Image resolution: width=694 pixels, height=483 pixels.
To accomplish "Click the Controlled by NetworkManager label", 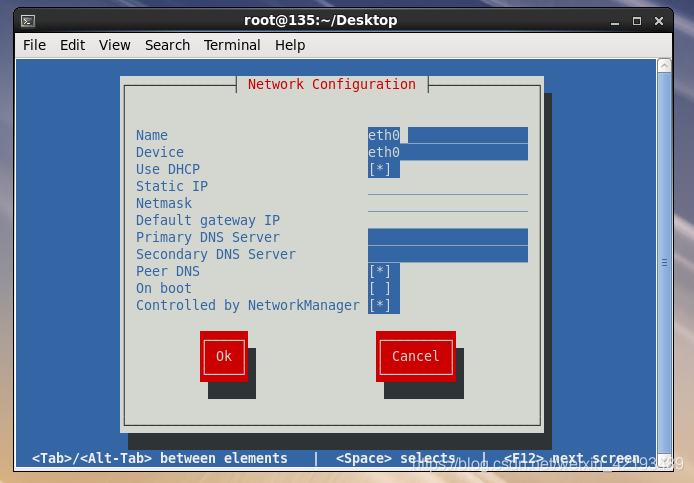I will 248,305.
